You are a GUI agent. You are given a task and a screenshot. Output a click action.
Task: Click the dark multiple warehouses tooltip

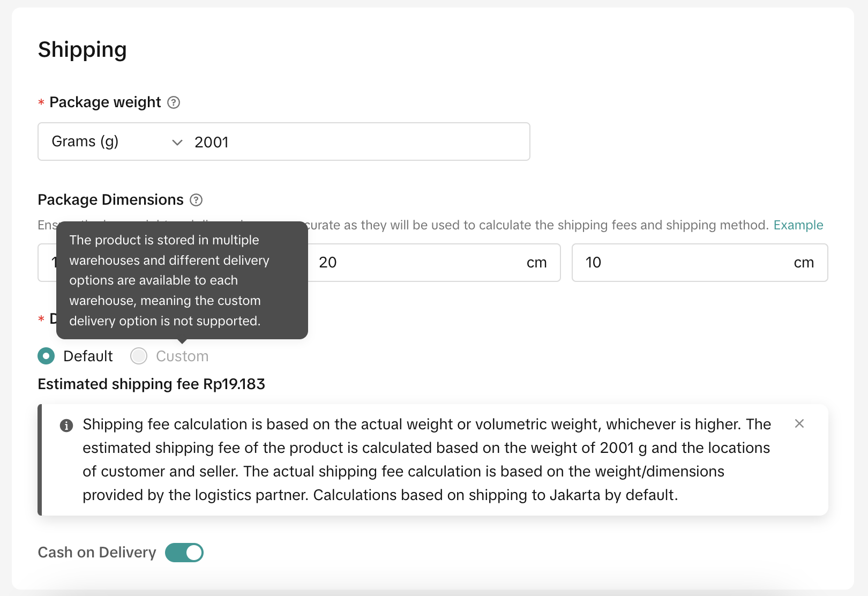pyautogui.click(x=182, y=280)
